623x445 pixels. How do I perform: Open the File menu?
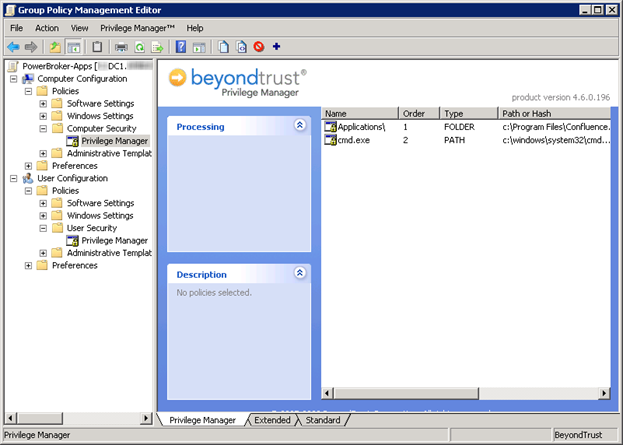coord(17,28)
